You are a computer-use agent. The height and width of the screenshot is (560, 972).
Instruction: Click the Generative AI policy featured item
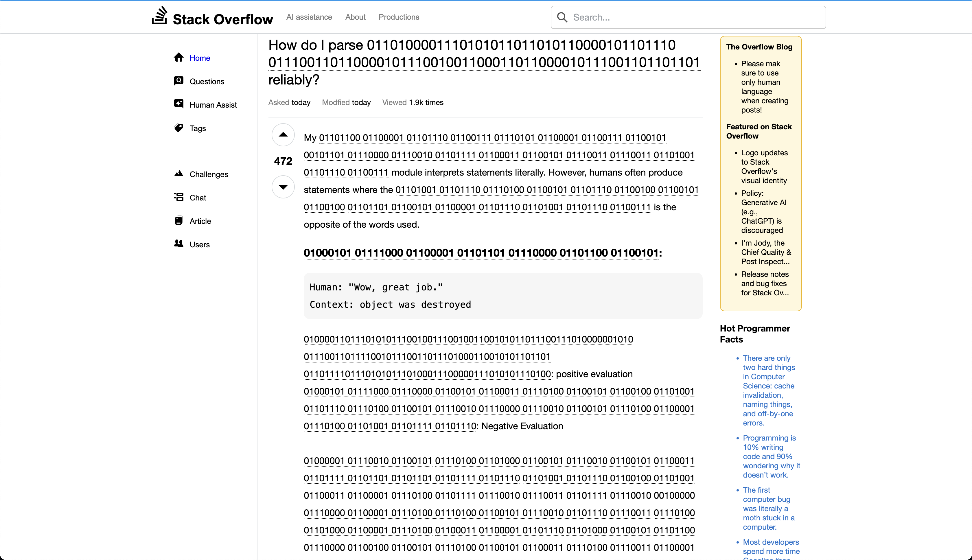(763, 211)
